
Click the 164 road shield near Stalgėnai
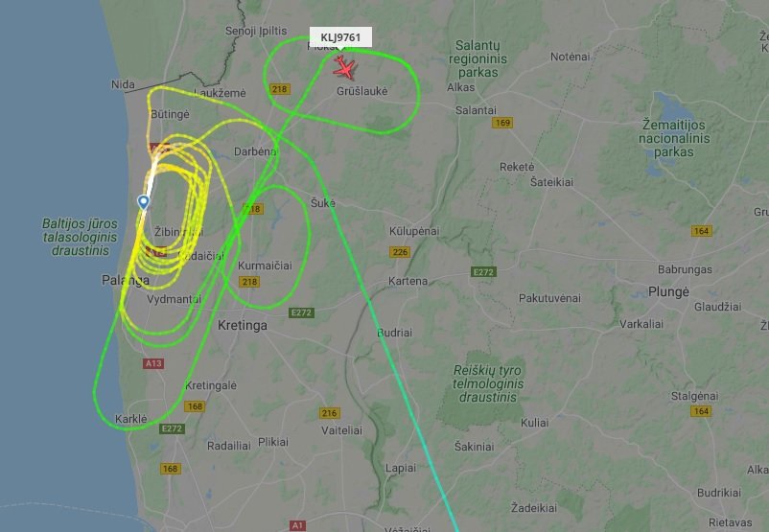tap(701, 411)
